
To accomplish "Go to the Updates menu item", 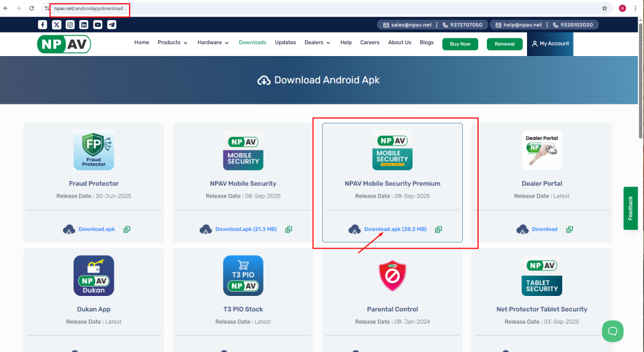I will pos(286,43).
